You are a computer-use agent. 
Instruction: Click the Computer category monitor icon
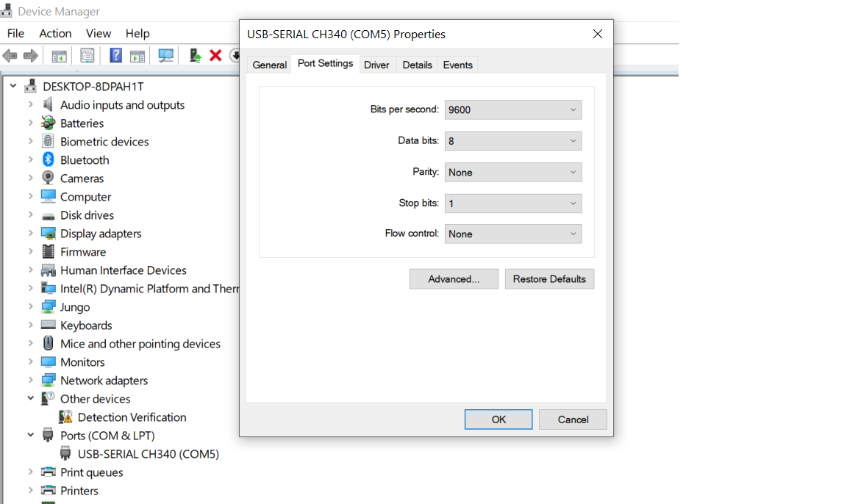tap(48, 196)
